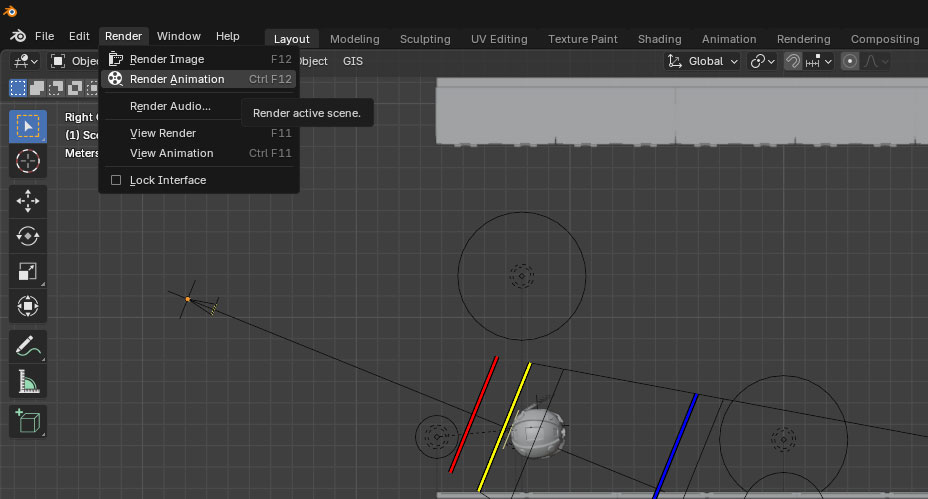The width and height of the screenshot is (928, 499).
Task: Switch to the Compositing workspace tab
Action: 885,39
